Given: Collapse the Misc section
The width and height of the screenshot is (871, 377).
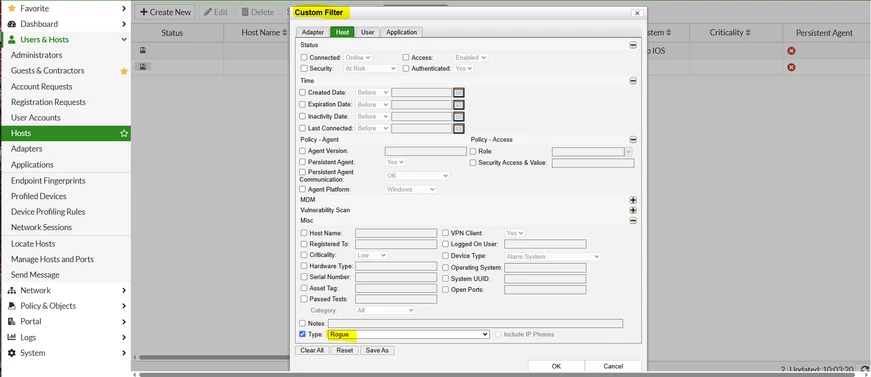Looking at the screenshot, I should [633, 220].
